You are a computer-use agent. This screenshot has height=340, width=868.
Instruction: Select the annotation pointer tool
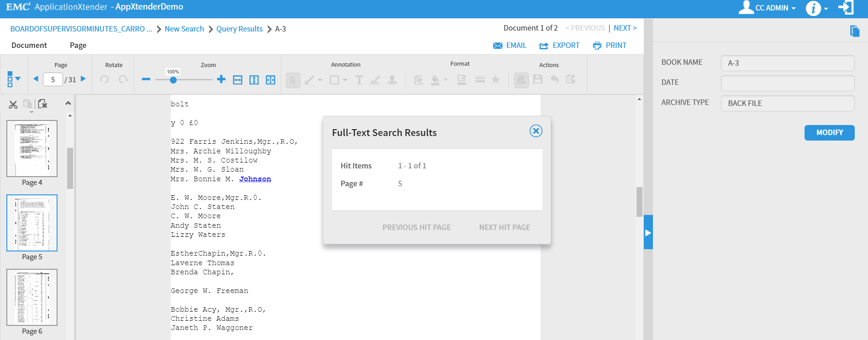[293, 80]
